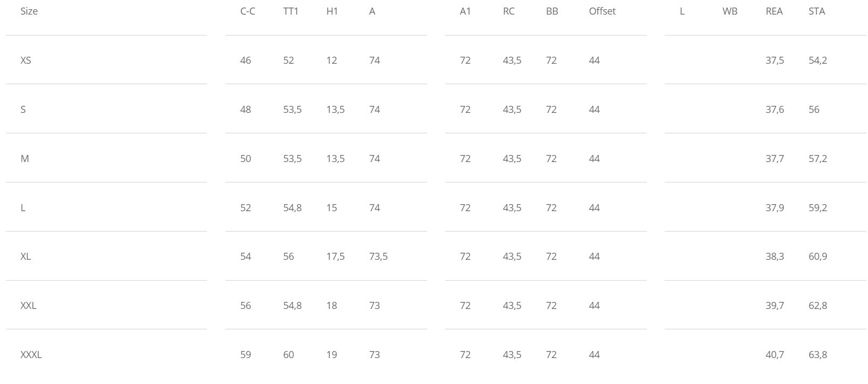The width and height of the screenshot is (868, 384).
Task: Click the Offset column header
Action: [602, 11]
